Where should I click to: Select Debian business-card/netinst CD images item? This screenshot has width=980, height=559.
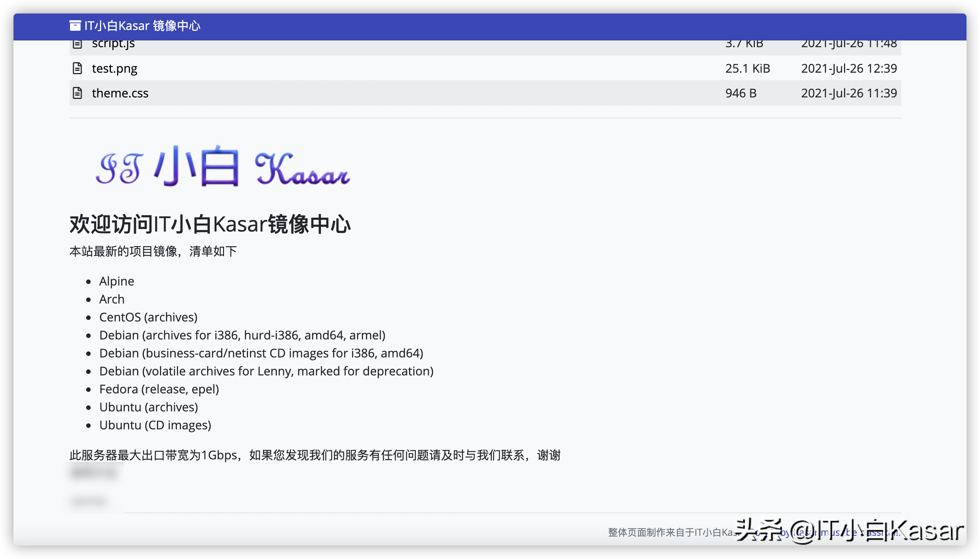point(261,353)
